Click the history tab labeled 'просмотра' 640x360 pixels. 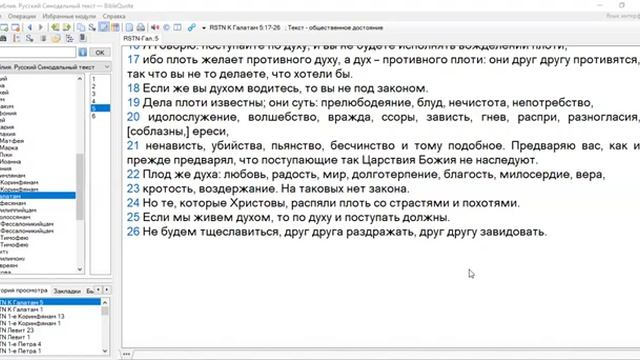[x=24, y=291]
